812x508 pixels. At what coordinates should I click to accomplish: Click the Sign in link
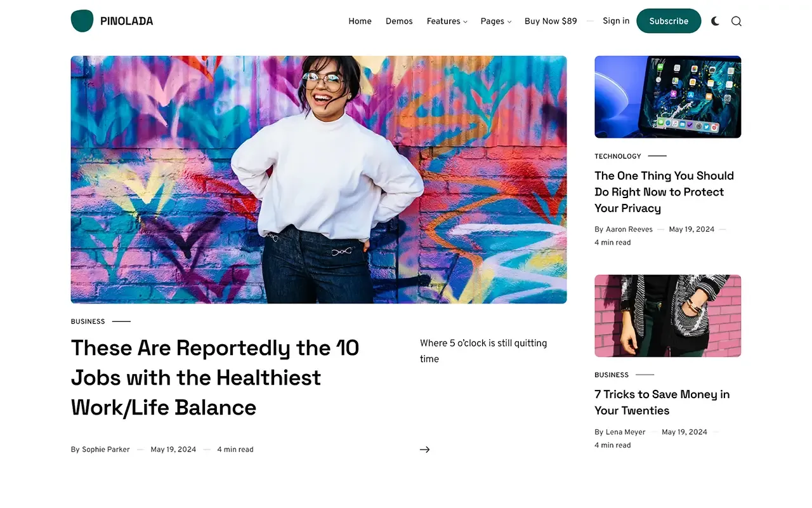click(x=616, y=21)
